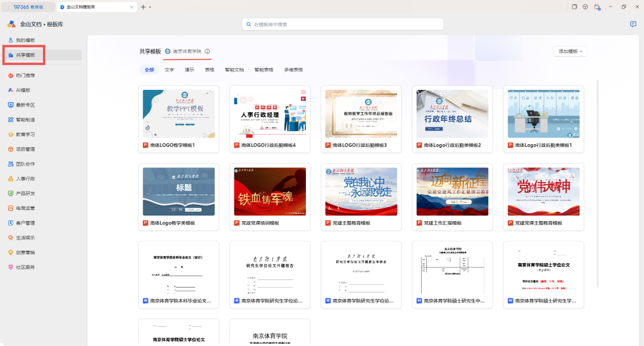Click the window layout icon left of the cube icon
Screen dimensions: 644x346
(x=574, y=7)
